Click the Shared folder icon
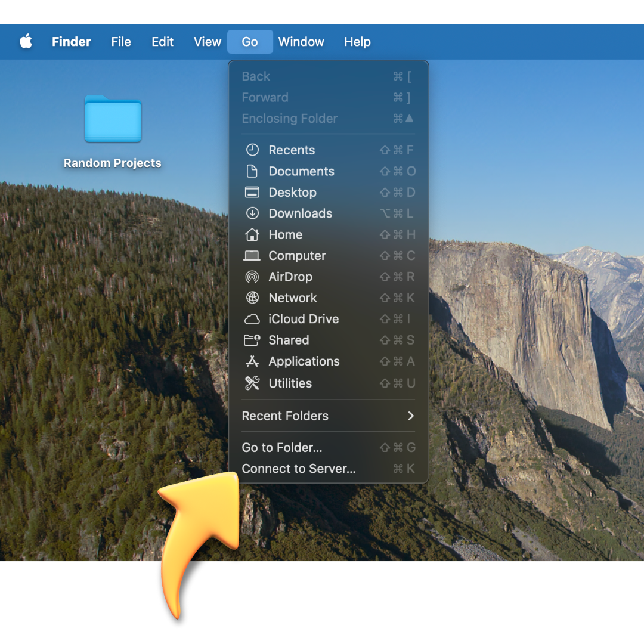 click(252, 340)
